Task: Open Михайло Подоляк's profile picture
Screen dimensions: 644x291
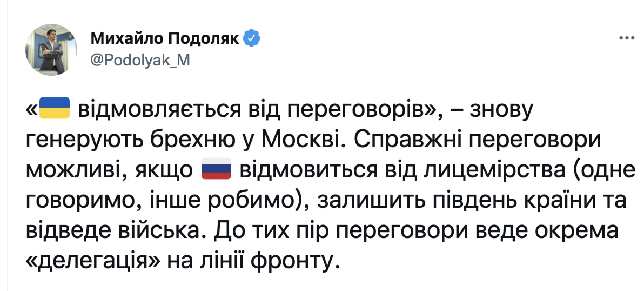Action: coord(51,49)
